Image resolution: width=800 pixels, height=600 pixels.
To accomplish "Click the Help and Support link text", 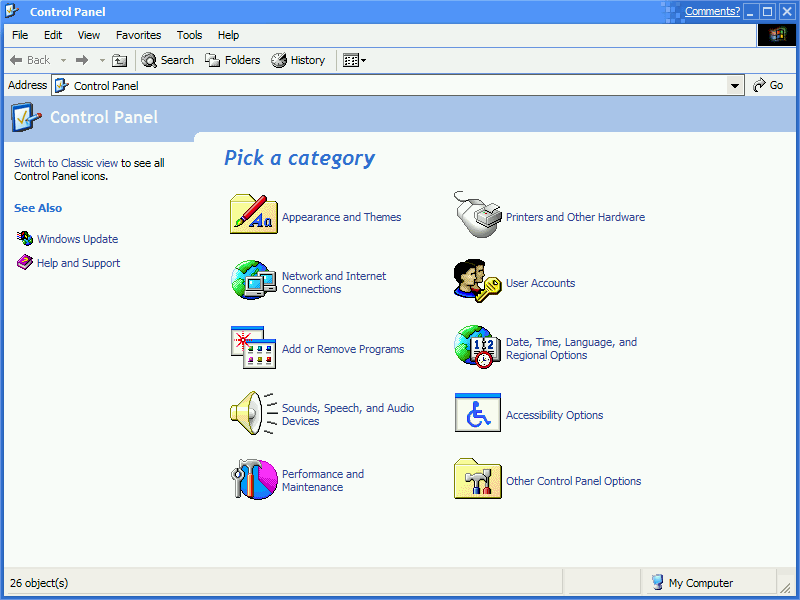I will 79,263.
